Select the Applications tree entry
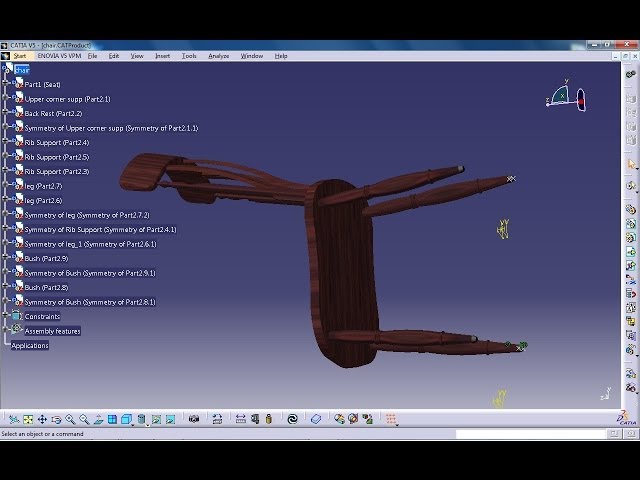 [x=30, y=346]
